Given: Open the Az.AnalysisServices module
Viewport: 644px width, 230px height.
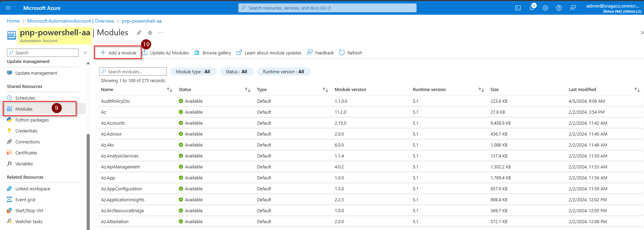Looking at the screenshot, I should tap(120, 156).
